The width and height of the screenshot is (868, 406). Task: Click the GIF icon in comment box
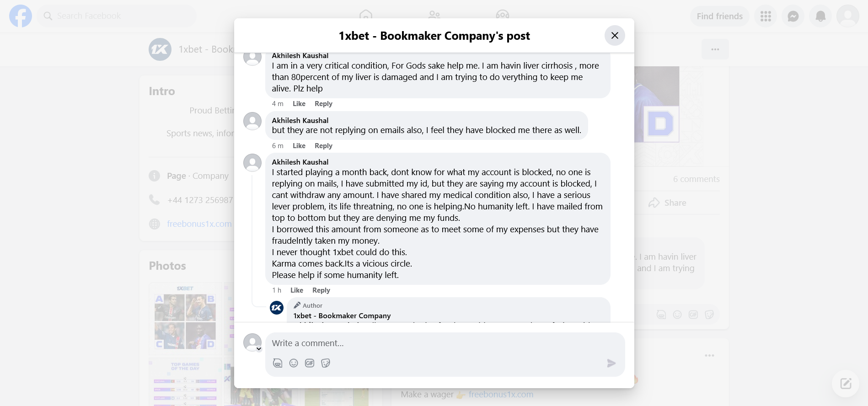[x=310, y=363]
